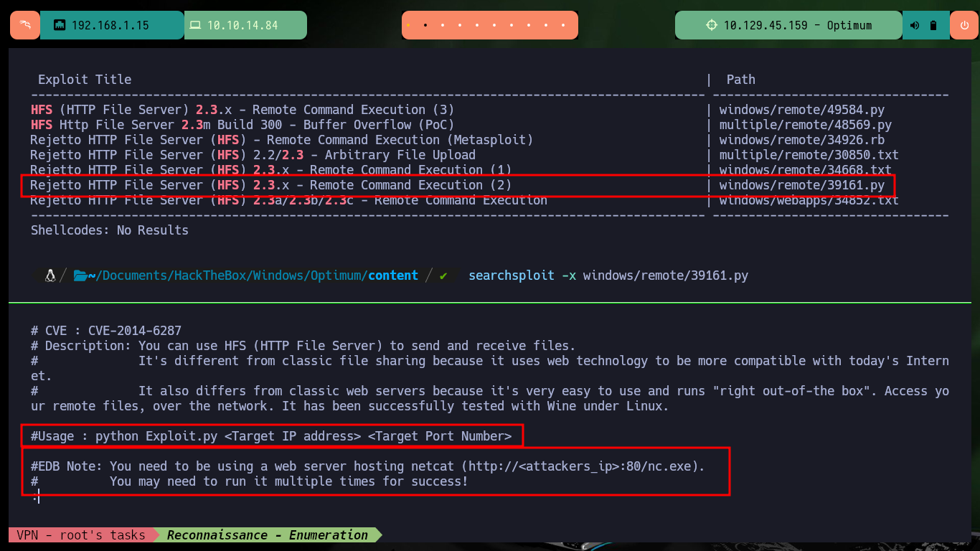Select the "Shellcodes: No Results" line
This screenshot has width=980, height=551.
click(x=110, y=230)
